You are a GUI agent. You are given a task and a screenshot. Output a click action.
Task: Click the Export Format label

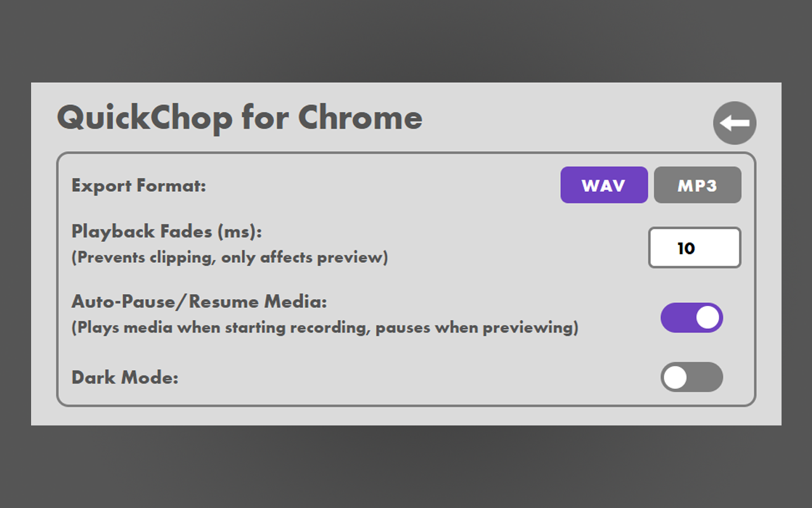(139, 186)
